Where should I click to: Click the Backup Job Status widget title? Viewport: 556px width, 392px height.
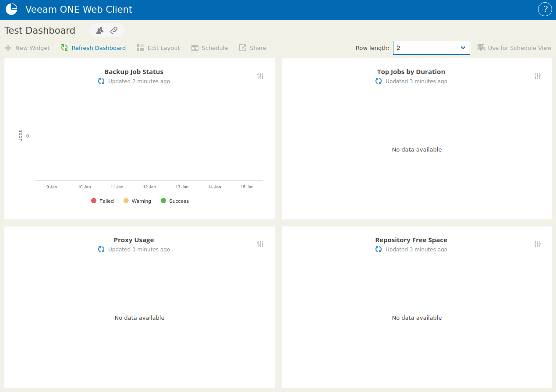[x=134, y=72]
